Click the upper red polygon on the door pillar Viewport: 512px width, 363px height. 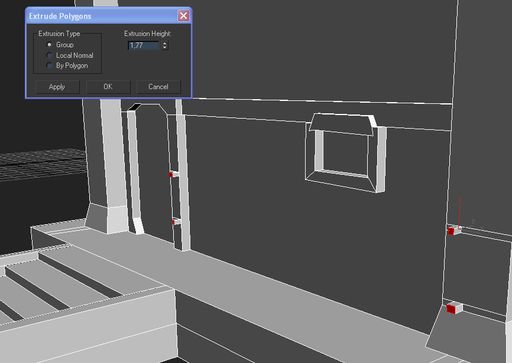click(x=171, y=174)
